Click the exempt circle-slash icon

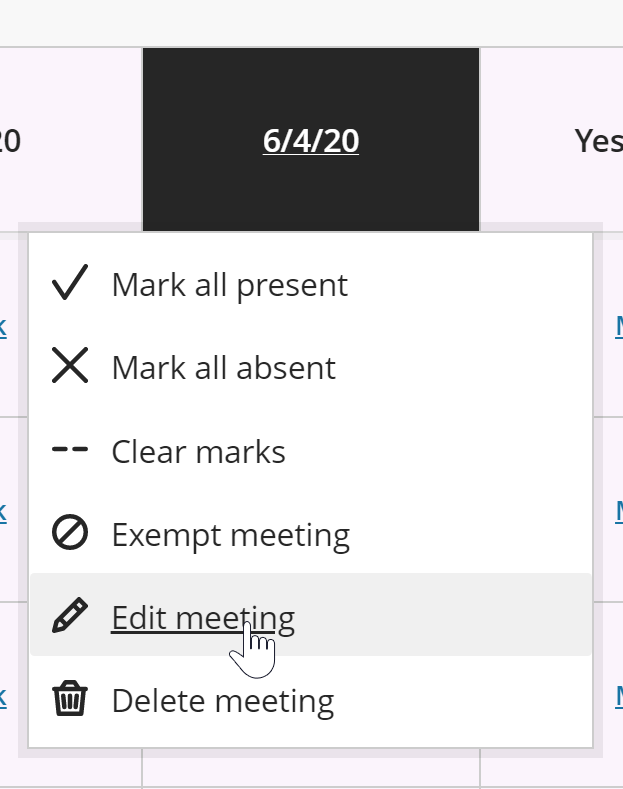pyautogui.click(x=69, y=534)
